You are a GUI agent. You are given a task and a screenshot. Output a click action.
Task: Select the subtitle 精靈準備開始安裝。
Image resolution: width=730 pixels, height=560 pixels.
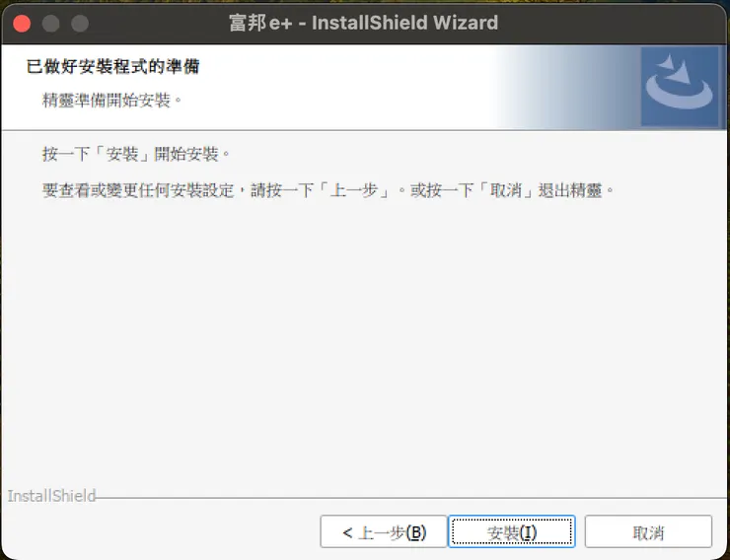pyautogui.click(x=112, y=100)
